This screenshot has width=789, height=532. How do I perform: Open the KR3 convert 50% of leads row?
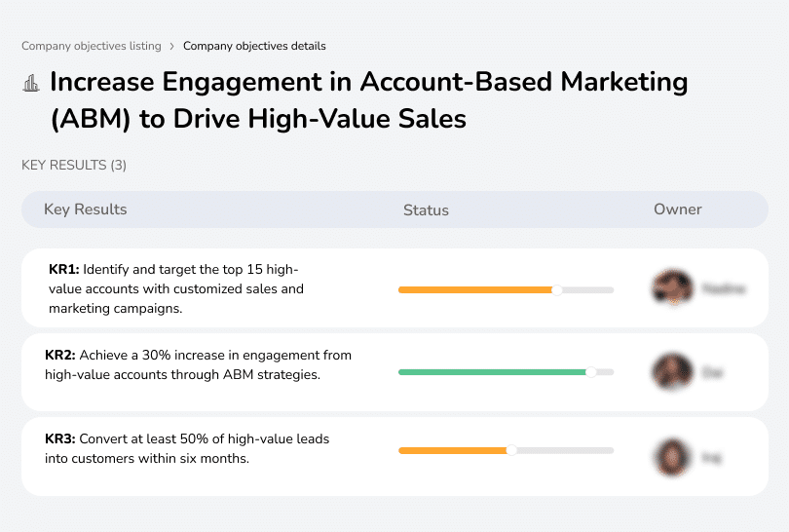pyautogui.click(x=394, y=457)
